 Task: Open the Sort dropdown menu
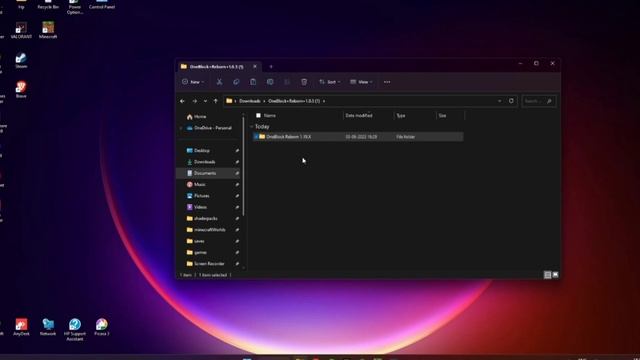[x=329, y=82]
